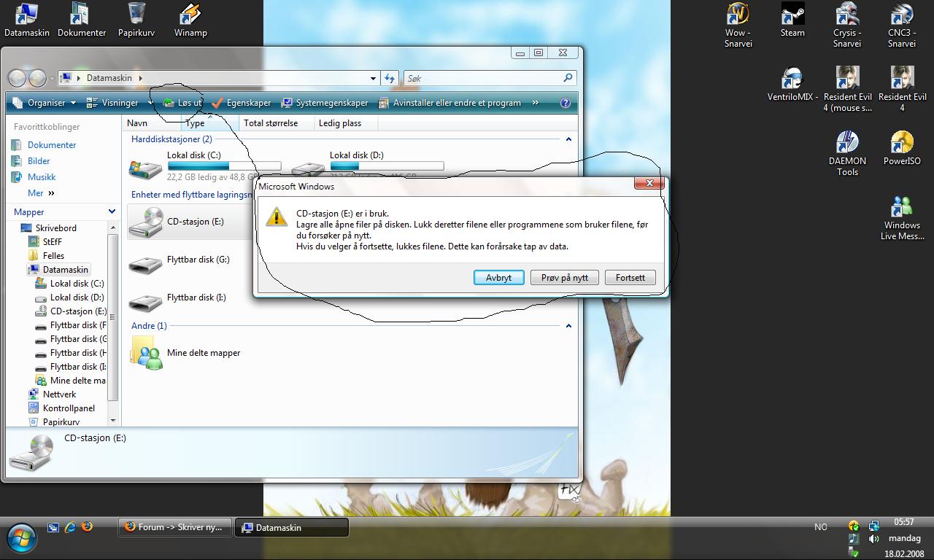Launch Internet Explorer from quick launch
This screenshot has height=560, width=934.
pos(70,527)
